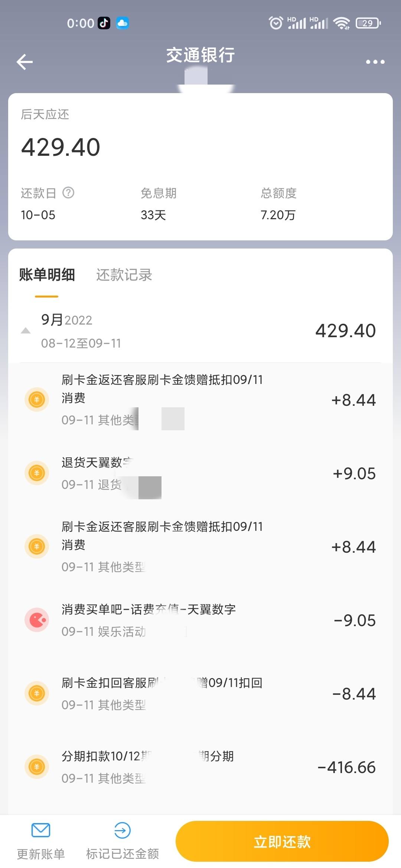This screenshot has height=868, width=401.
Task: Open the 分期扣款 transaction of -416.66
Action: pyautogui.click(x=200, y=767)
